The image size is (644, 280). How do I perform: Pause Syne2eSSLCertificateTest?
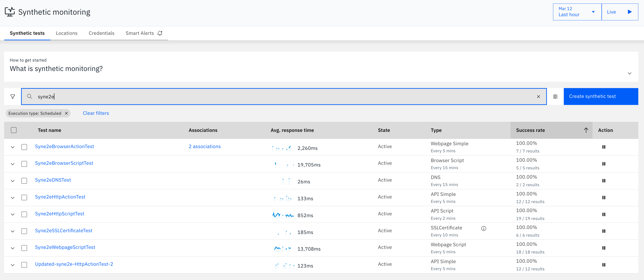coord(604,231)
